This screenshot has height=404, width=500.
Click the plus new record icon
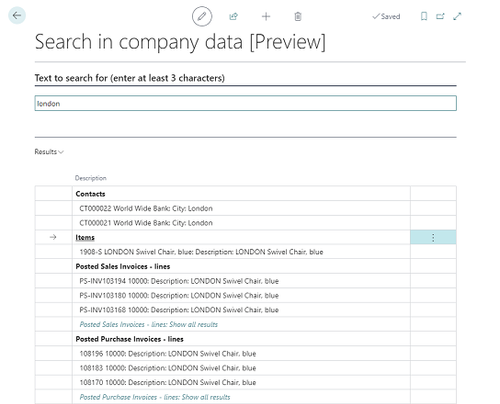[x=266, y=16]
